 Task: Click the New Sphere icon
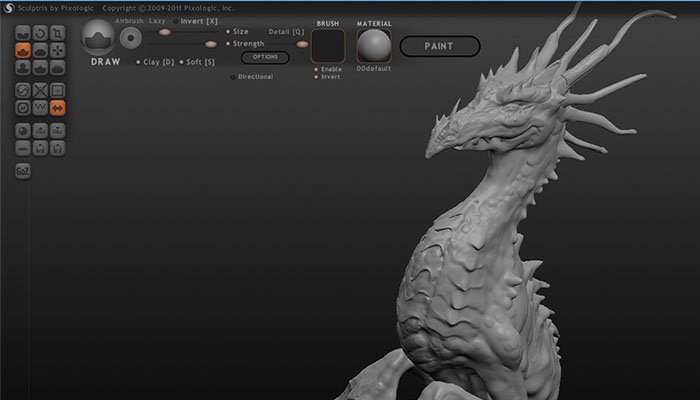click(x=23, y=130)
